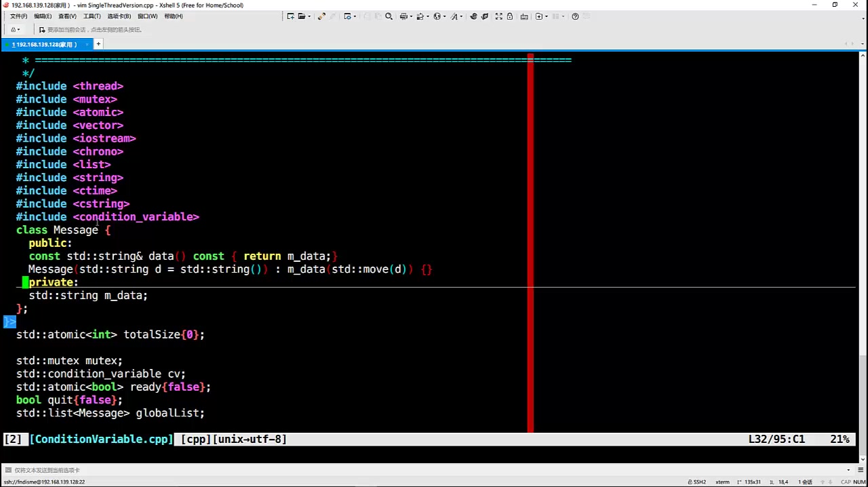Click the Help question mark icon
The height and width of the screenshot is (487, 868).
(575, 16)
